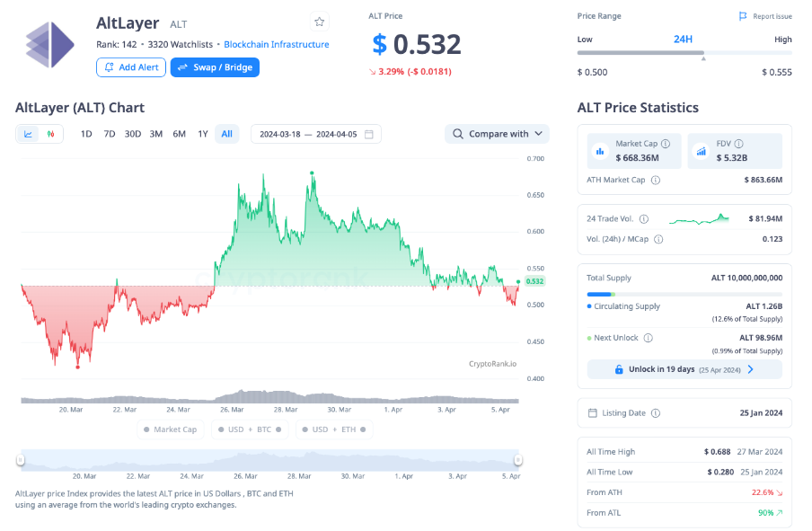Select the 1Y timeframe
Screen dimensions: 812x531
tap(202, 134)
